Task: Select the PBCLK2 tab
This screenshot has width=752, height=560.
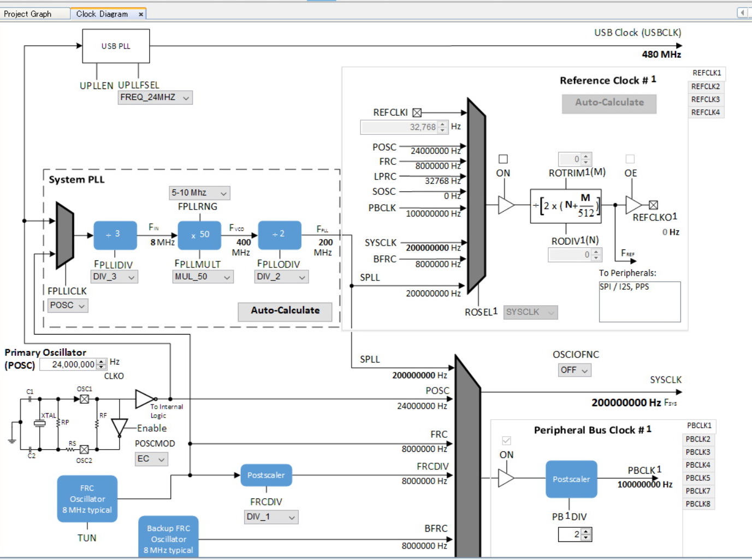Action: tap(698, 439)
